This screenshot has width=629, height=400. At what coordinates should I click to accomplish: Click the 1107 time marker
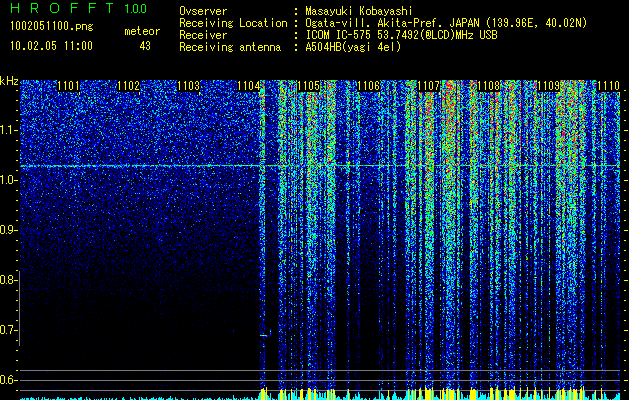pyautogui.click(x=428, y=86)
